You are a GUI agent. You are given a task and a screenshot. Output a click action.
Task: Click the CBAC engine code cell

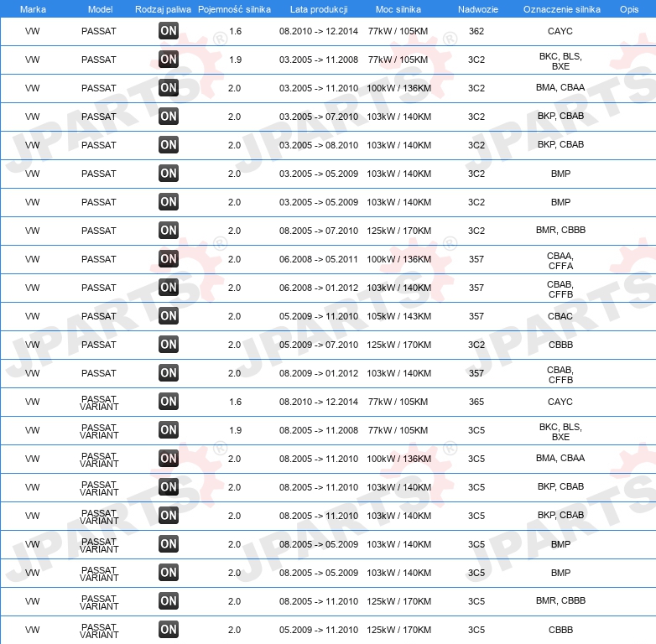coord(560,316)
